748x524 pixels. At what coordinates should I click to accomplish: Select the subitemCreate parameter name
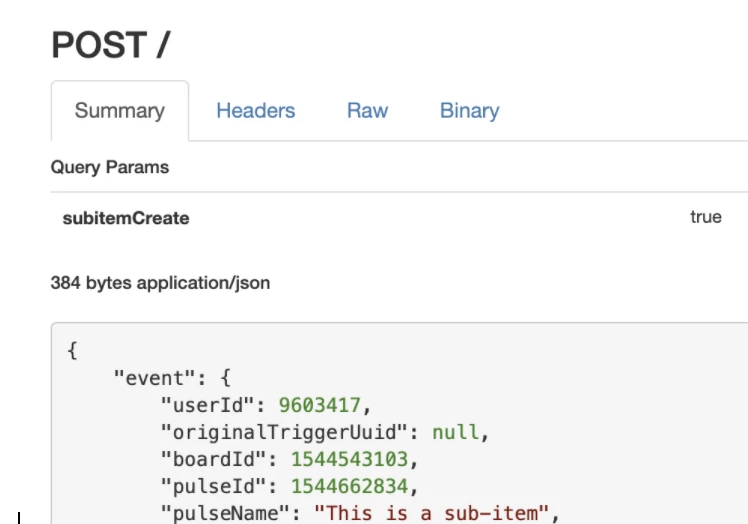[126, 218]
